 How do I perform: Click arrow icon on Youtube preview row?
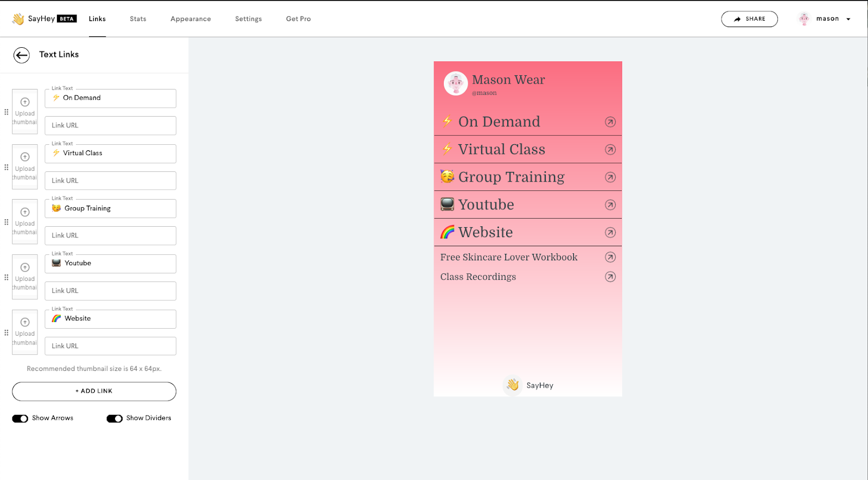point(610,205)
